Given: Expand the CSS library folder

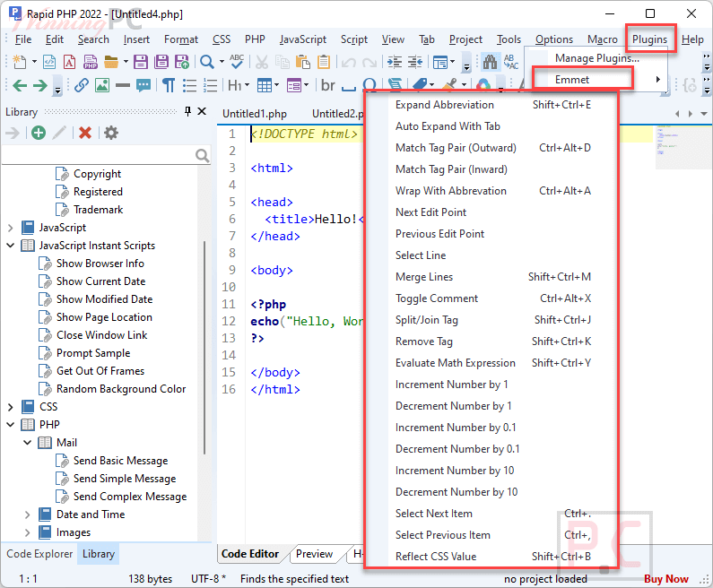Looking at the screenshot, I should point(11,407).
